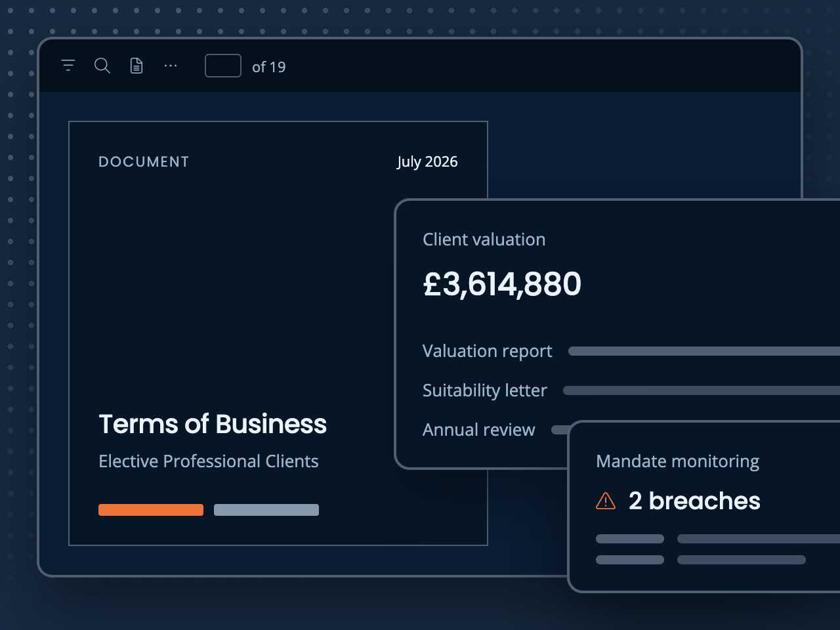Screen dimensions: 840x630
Task: Click the search magnifier icon
Action: click(x=102, y=66)
